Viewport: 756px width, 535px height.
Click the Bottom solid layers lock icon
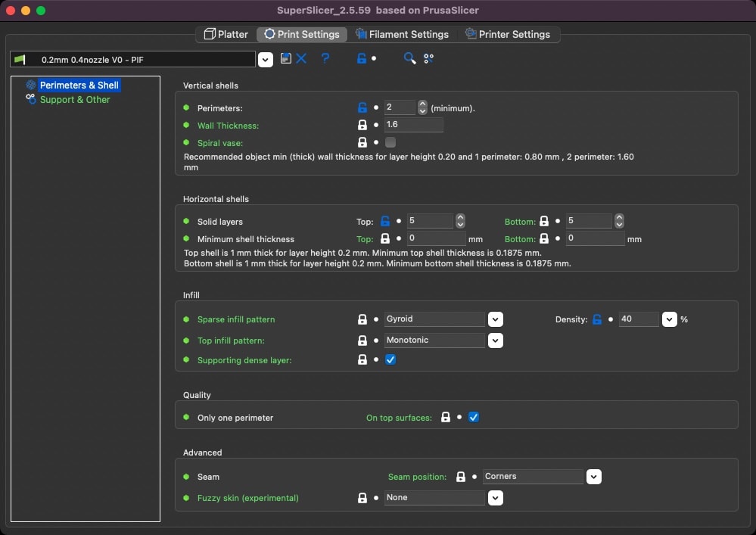544,221
